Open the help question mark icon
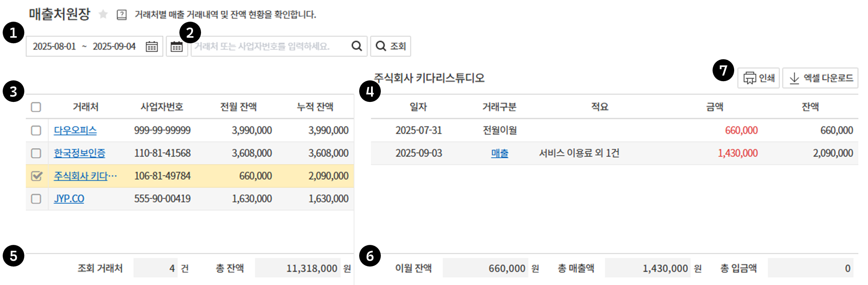868x285 pixels. (121, 15)
